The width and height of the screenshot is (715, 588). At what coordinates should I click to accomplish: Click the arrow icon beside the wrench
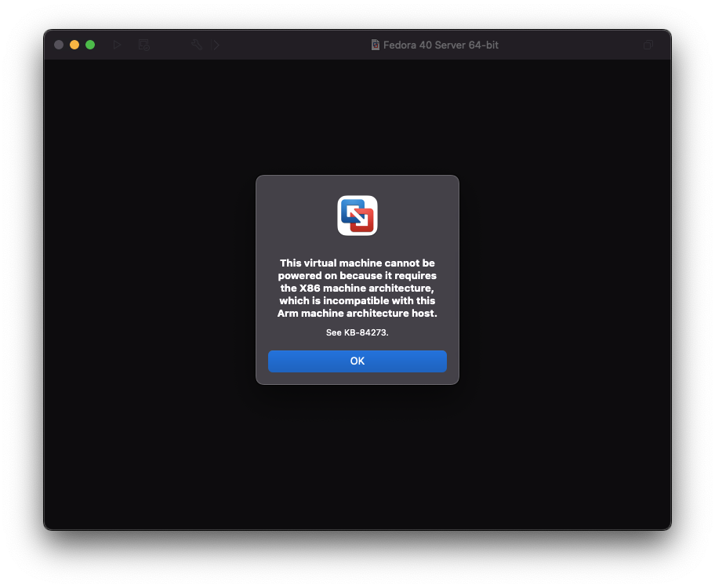216,45
